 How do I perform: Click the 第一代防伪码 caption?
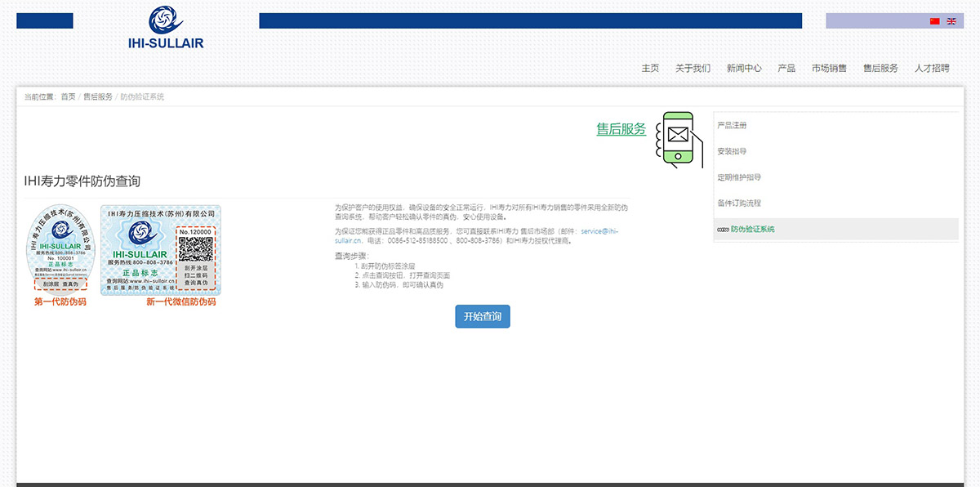60,302
